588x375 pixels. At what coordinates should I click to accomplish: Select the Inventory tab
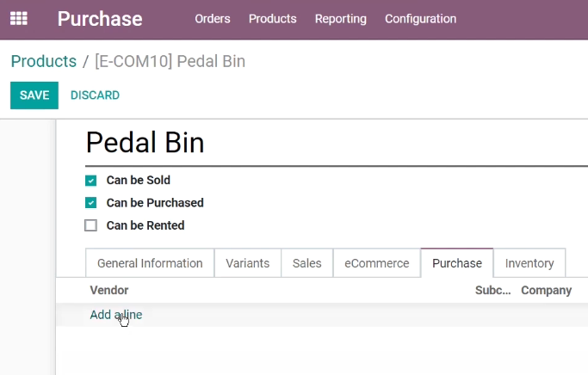click(x=529, y=263)
